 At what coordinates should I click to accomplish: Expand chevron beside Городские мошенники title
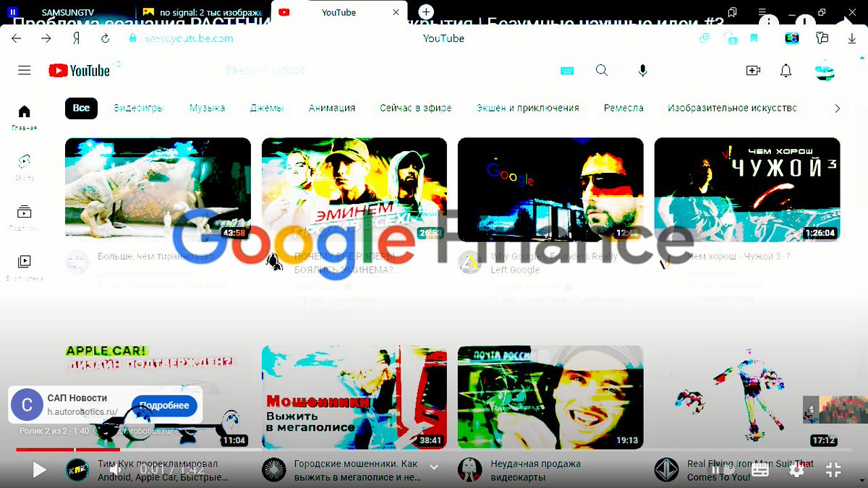[434, 468]
